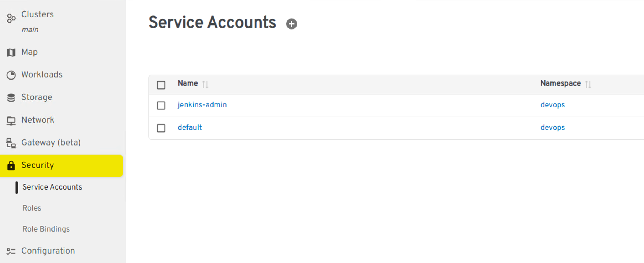The image size is (644, 263).
Task: Click the Configuration list icon
Action: [x=11, y=251]
